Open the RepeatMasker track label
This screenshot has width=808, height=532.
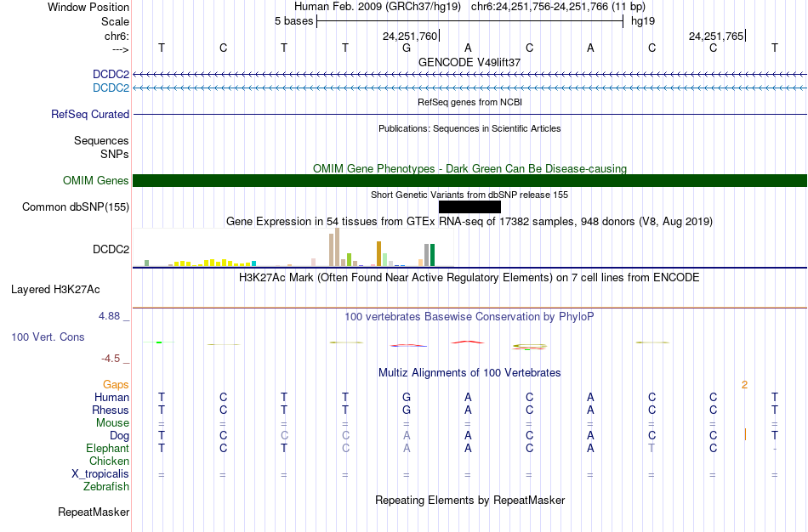[94, 512]
